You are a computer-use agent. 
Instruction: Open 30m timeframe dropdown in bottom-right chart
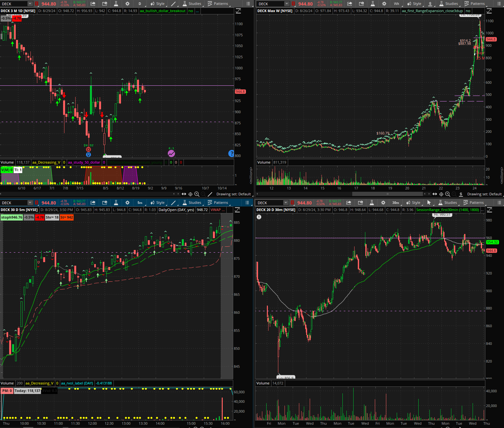coord(396,203)
